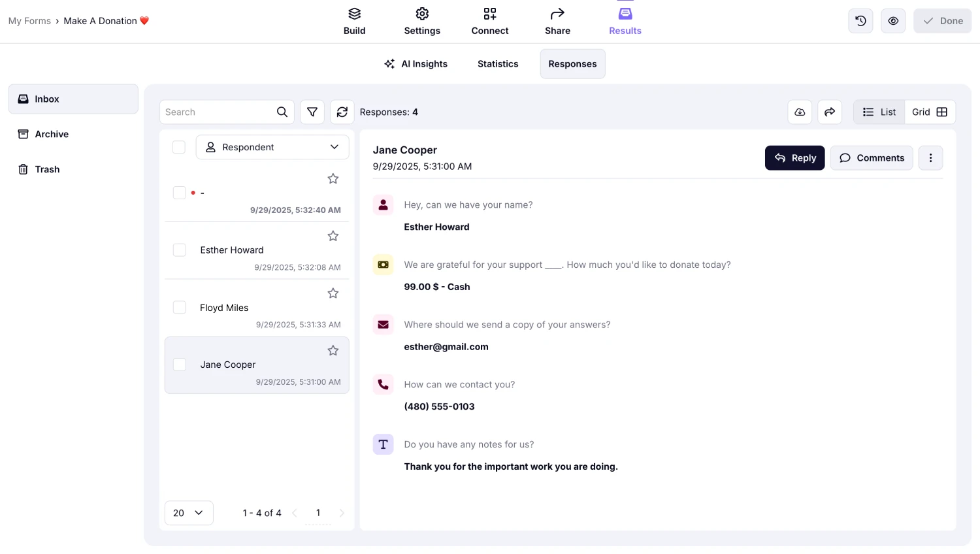Open the Comments panel
The image size is (980, 554).
[x=872, y=158]
